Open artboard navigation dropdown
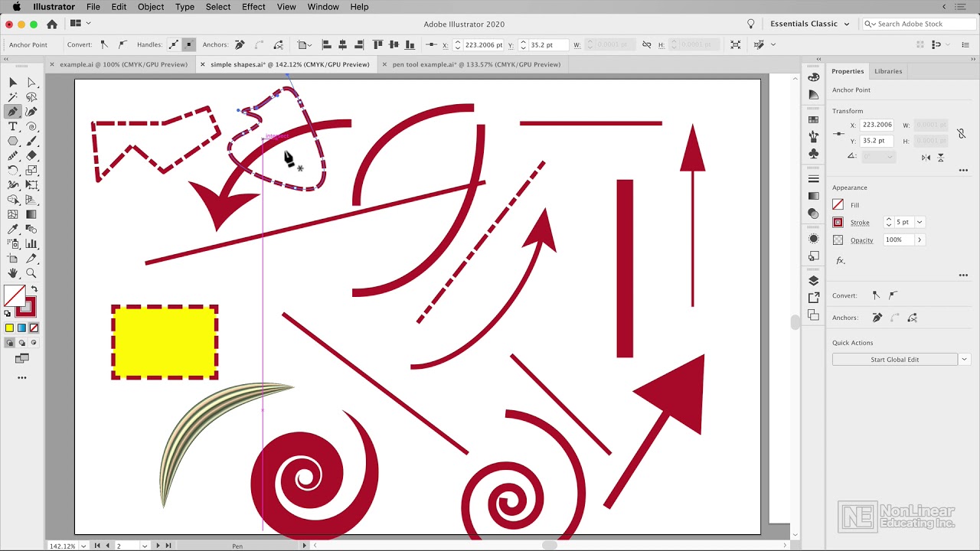The image size is (980, 551). click(144, 546)
